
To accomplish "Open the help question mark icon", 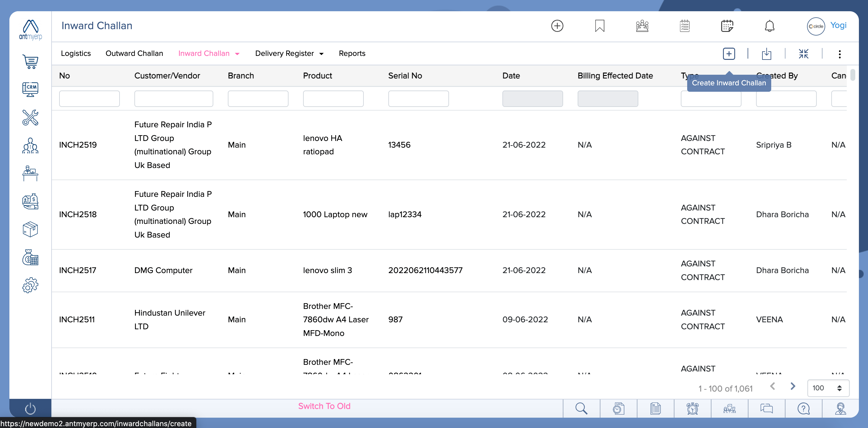I will [803, 409].
